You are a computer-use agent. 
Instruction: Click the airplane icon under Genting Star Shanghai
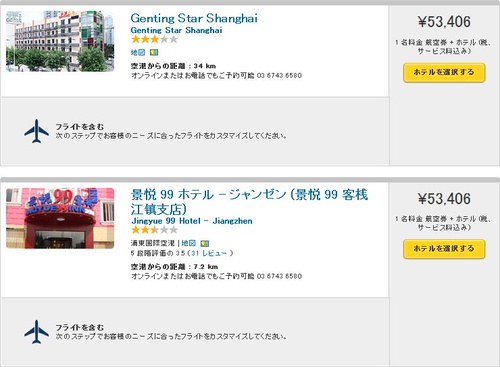36,131
